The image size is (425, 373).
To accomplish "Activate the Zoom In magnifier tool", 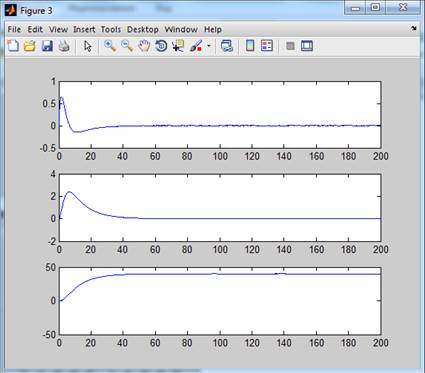I will (110, 46).
